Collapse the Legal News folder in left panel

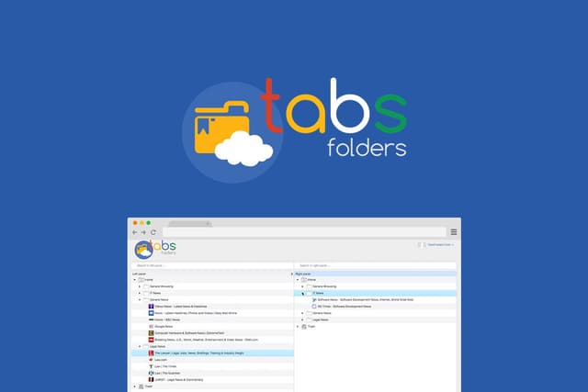click(x=140, y=347)
